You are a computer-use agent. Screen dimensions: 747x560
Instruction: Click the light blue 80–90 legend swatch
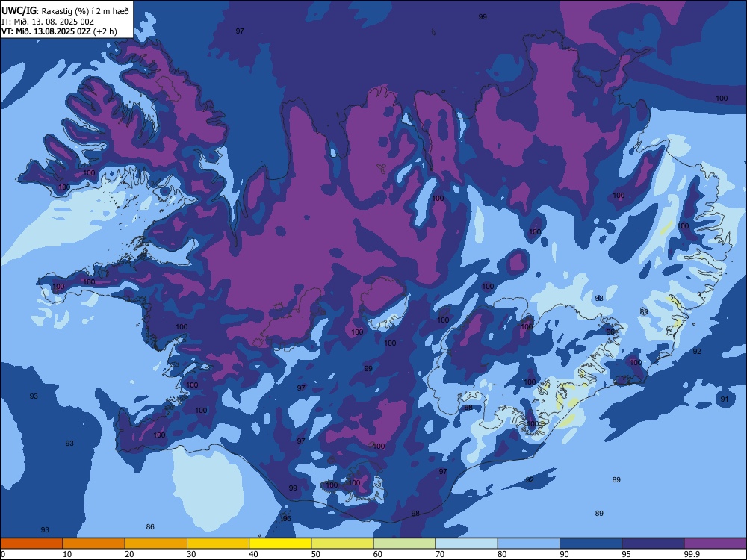click(529, 544)
